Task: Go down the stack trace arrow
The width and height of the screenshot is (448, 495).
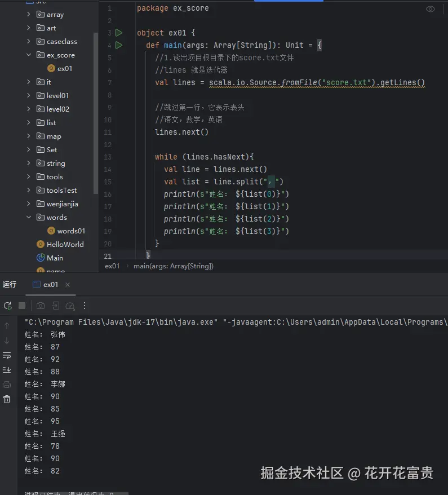Action: point(7,341)
